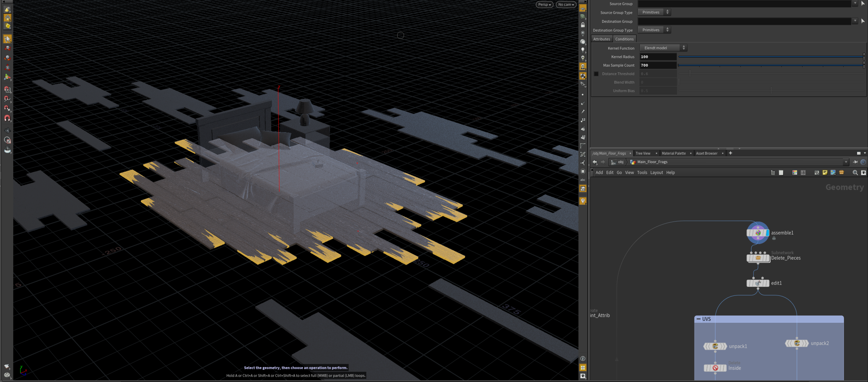Click the Source Group selection arrow button
Viewport: 868px width, 382px height.
click(863, 3)
